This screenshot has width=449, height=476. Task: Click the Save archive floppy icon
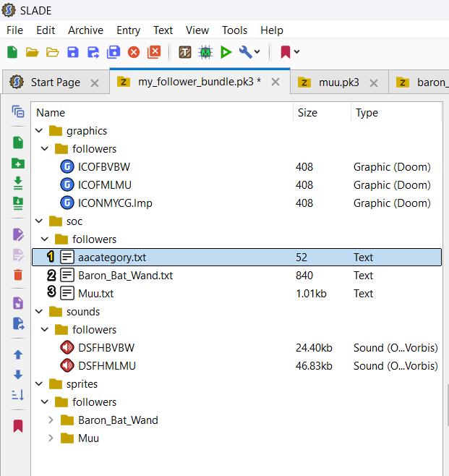73,52
